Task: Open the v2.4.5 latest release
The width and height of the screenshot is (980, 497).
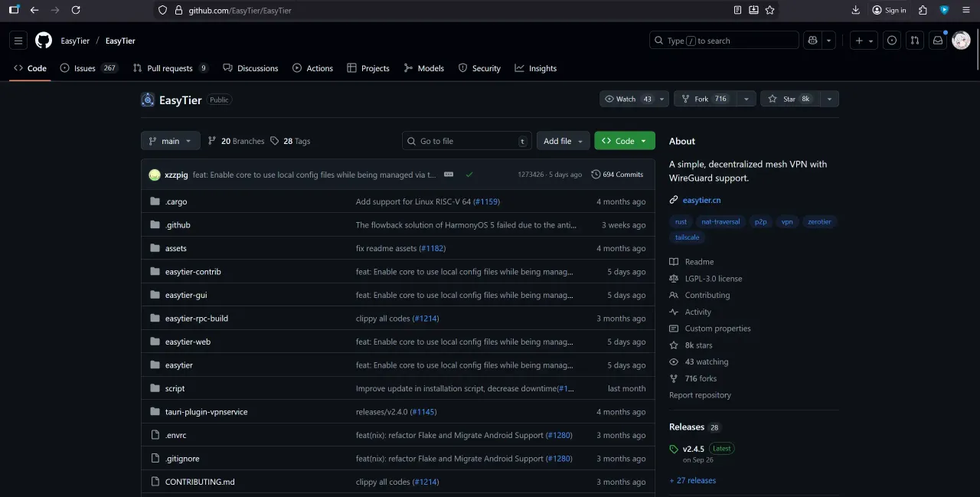Action: click(x=693, y=449)
